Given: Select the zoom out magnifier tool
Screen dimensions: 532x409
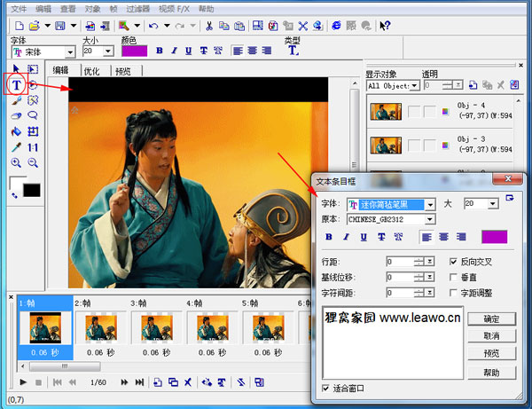Looking at the screenshot, I should tap(33, 163).
